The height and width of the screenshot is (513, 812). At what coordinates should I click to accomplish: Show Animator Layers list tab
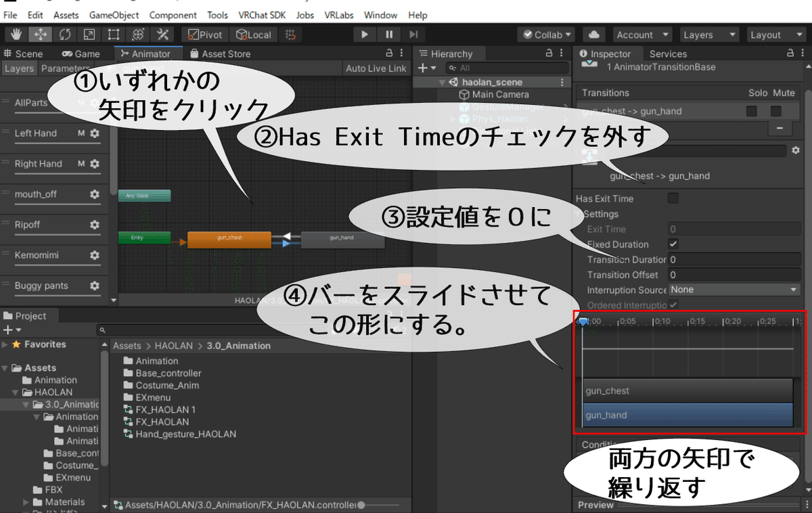(19, 68)
